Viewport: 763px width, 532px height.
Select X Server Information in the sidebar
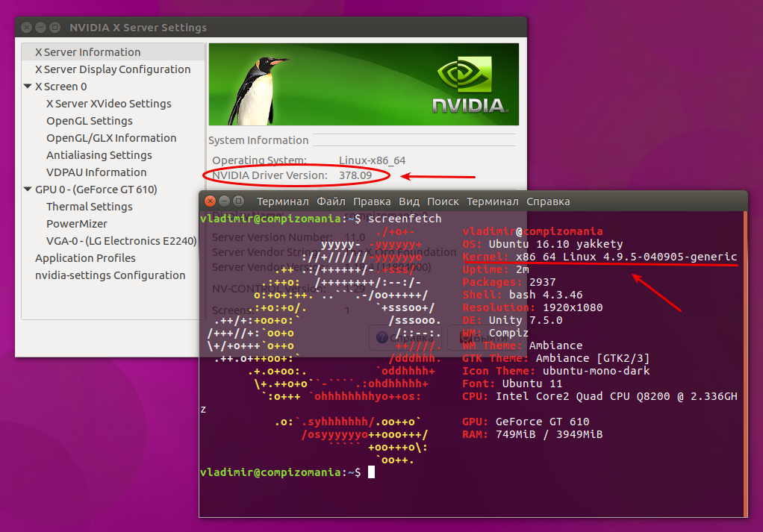pyautogui.click(x=87, y=52)
